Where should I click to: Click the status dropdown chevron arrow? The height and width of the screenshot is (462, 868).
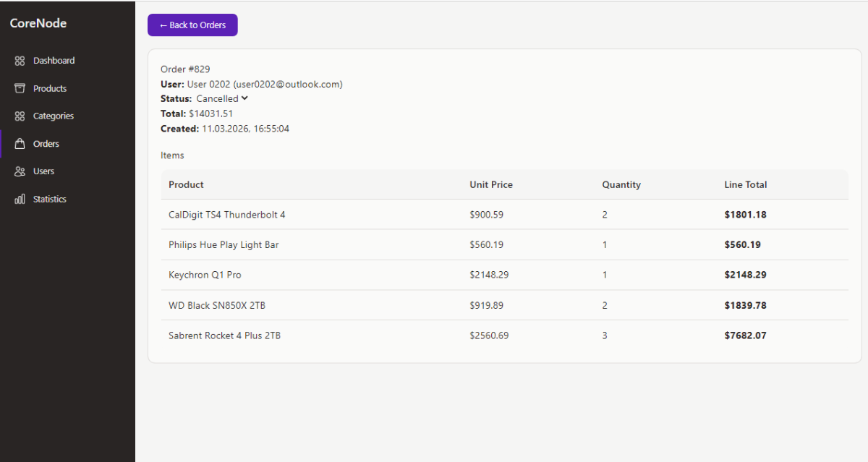point(244,98)
